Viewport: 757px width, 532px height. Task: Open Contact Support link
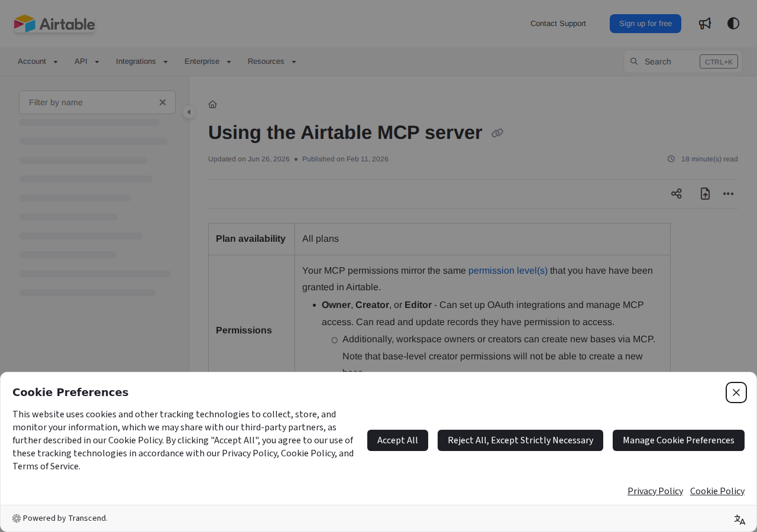tap(558, 24)
